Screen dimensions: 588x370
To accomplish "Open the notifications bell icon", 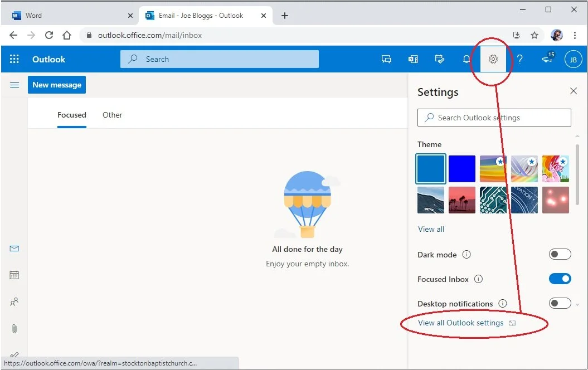I will point(466,59).
